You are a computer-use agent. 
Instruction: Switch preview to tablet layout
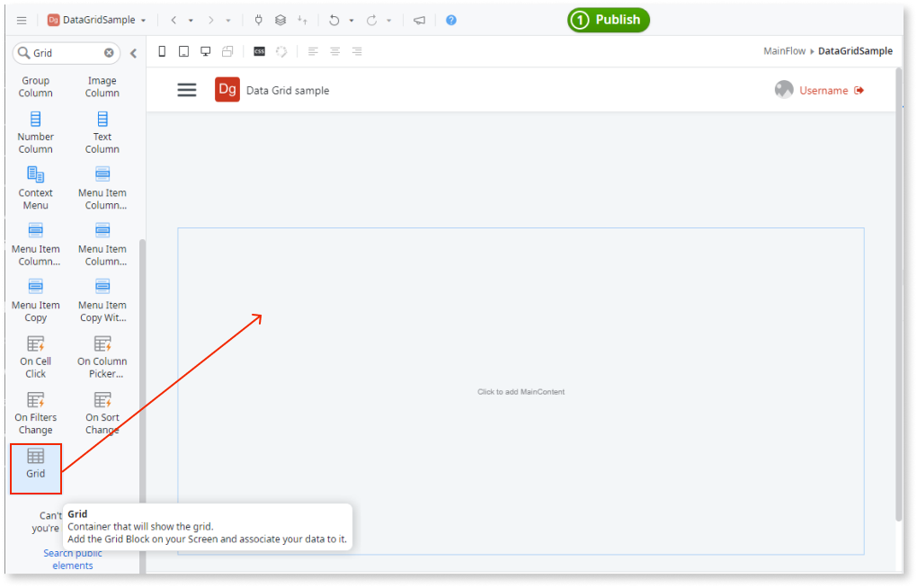183,51
